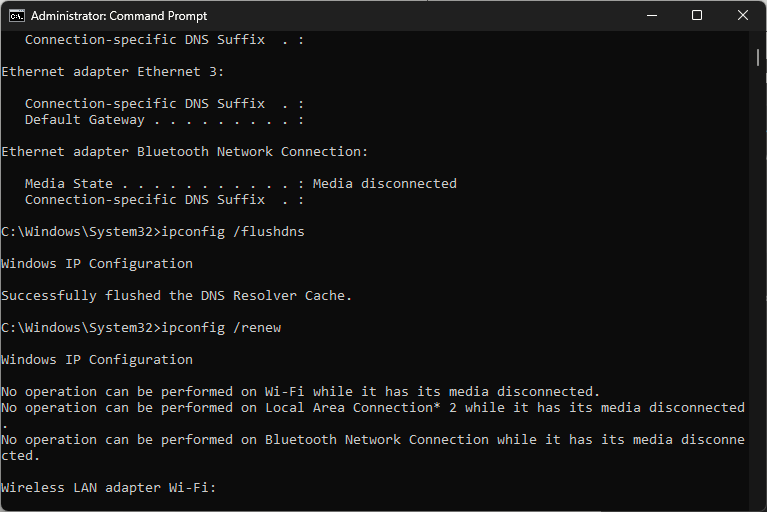Click the 'ipconfig /renew' command line

[x=141, y=328]
